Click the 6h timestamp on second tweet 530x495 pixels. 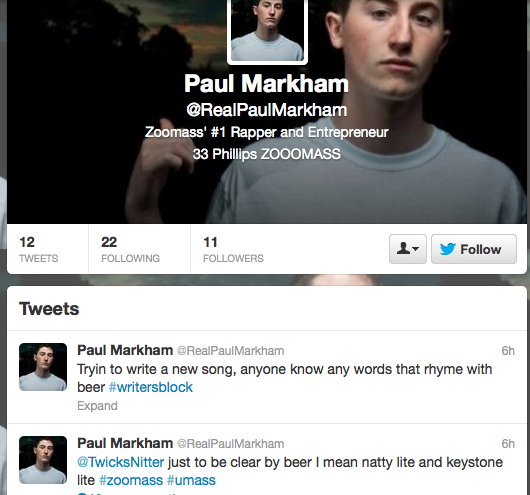(508, 444)
